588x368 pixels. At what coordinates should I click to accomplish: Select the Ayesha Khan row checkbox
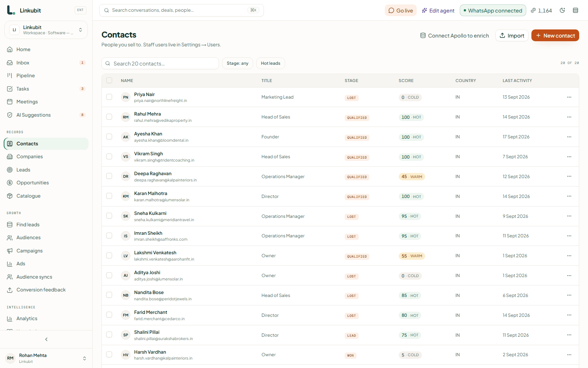[109, 137]
